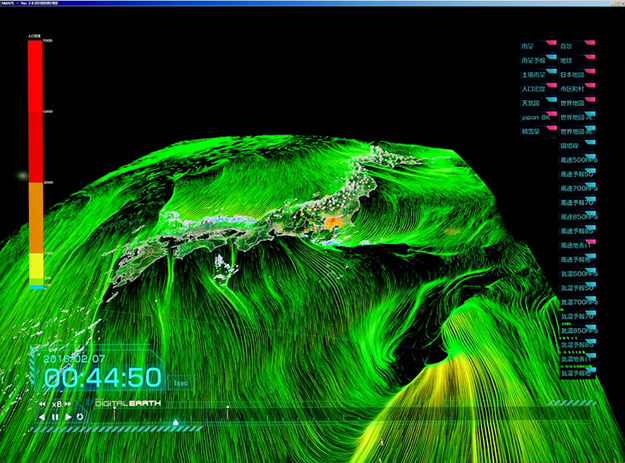The image size is (625, 463).
Task: Click the DIGITAL EARTH logo
Action: click(128, 402)
